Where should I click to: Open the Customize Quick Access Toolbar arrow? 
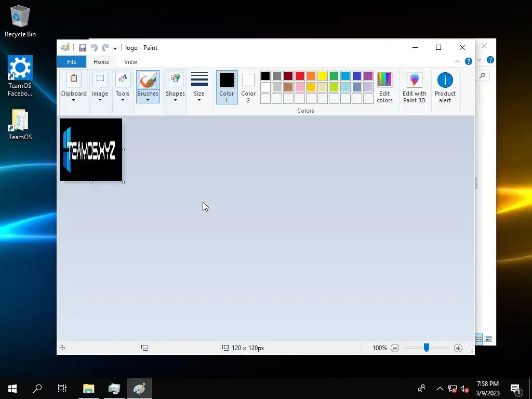click(x=115, y=48)
